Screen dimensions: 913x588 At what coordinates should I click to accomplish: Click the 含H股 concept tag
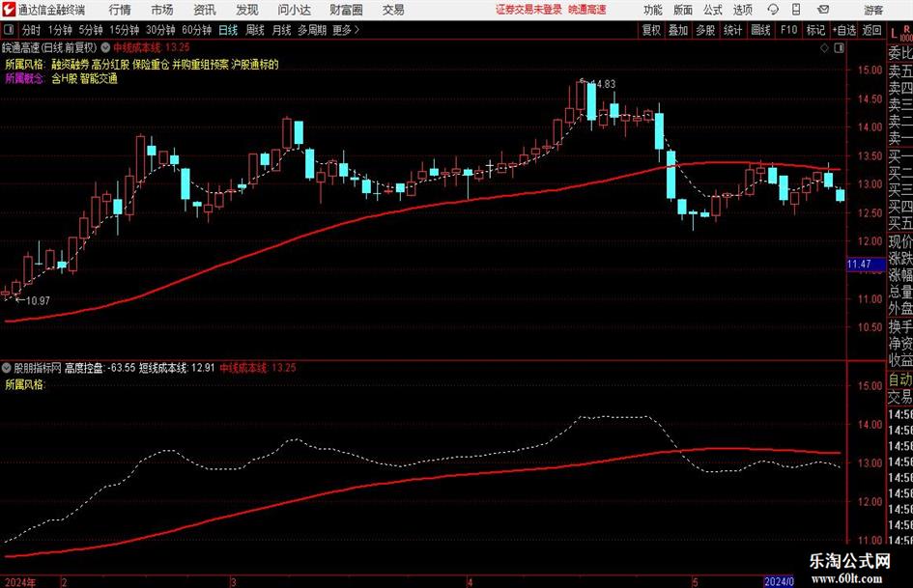pos(65,78)
